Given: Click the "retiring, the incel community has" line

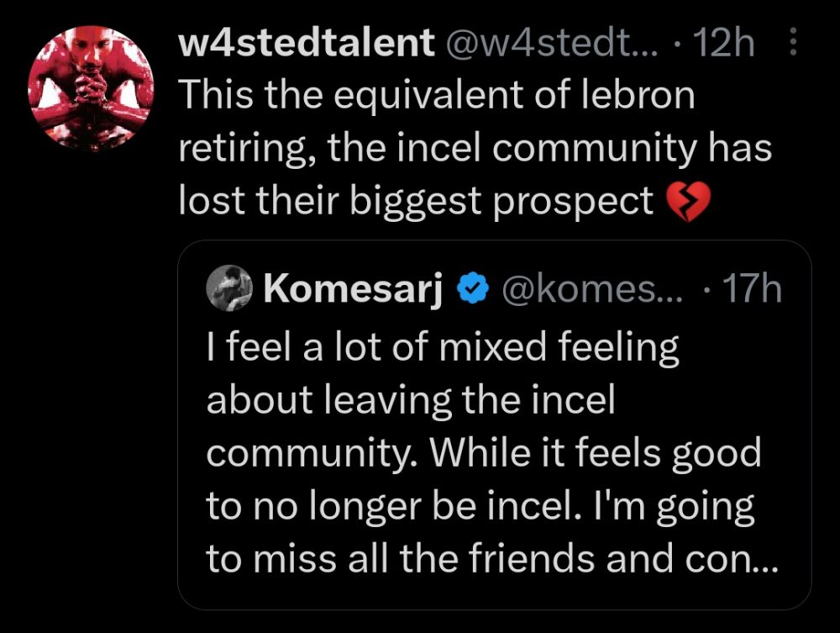Looking at the screenshot, I should coord(475,150).
